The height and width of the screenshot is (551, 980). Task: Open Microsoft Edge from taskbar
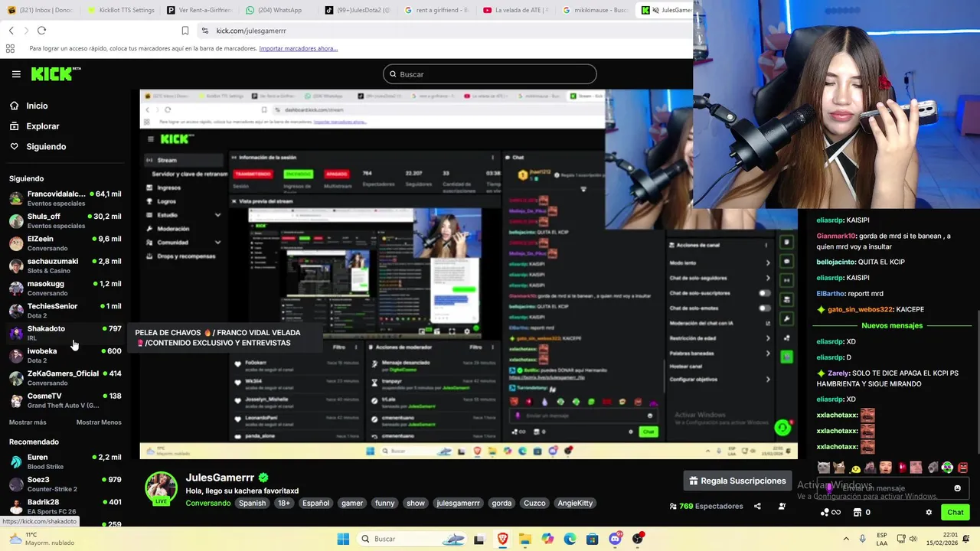click(x=570, y=539)
